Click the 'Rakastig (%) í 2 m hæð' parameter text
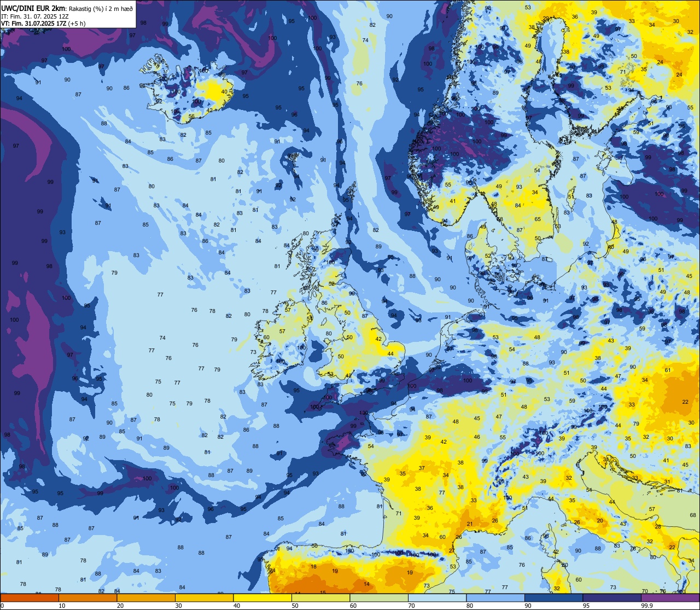This screenshot has height=610, width=700. point(100,8)
